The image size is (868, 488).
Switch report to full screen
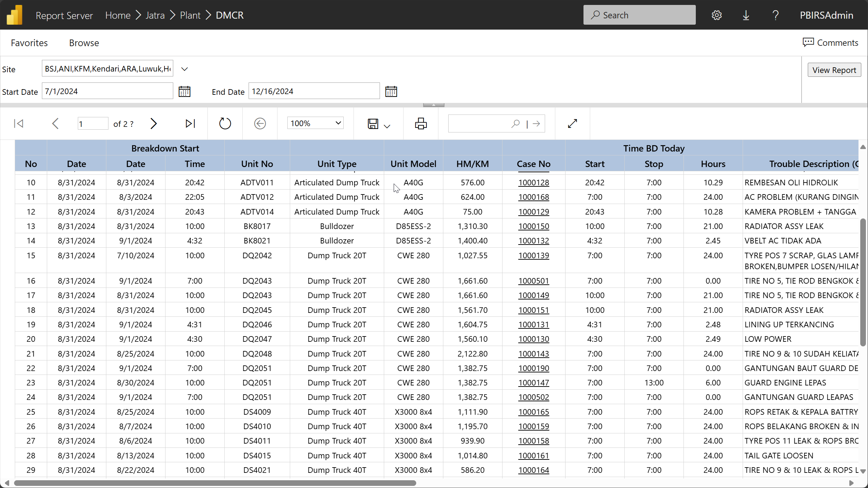[573, 124]
